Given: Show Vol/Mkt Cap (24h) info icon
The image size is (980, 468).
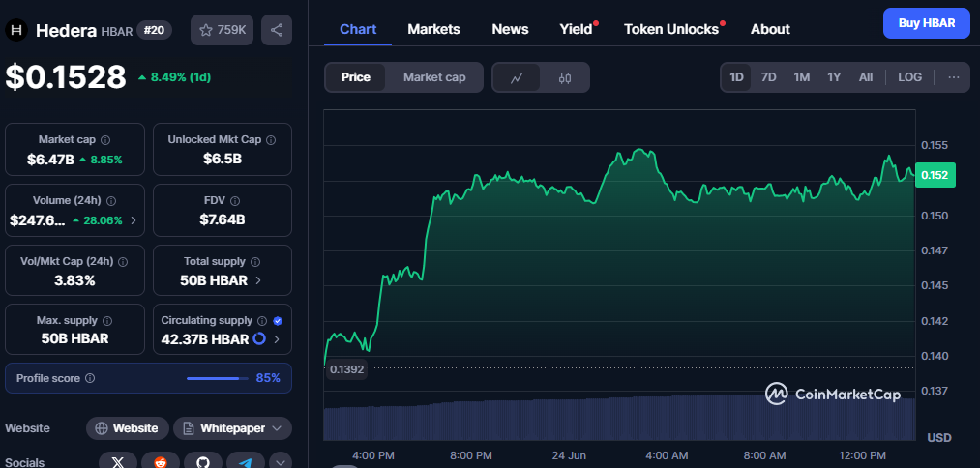Looking at the screenshot, I should pyautogui.click(x=123, y=262).
